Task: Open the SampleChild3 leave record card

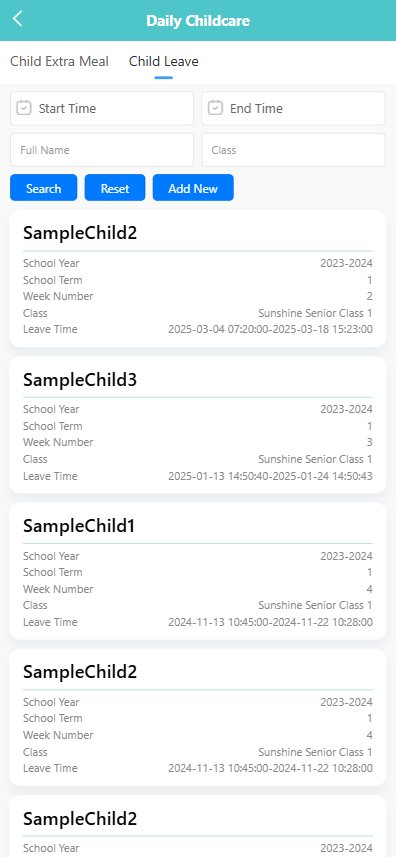Action: pos(198,425)
